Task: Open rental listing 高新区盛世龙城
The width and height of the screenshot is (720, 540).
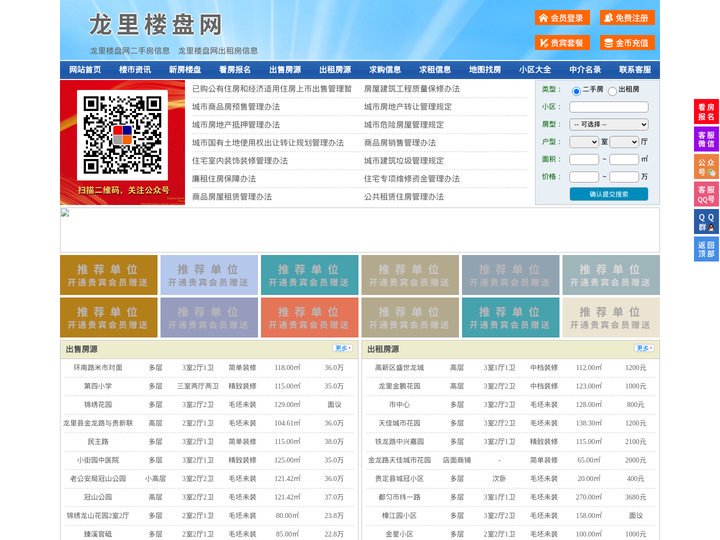Action: coord(399,368)
